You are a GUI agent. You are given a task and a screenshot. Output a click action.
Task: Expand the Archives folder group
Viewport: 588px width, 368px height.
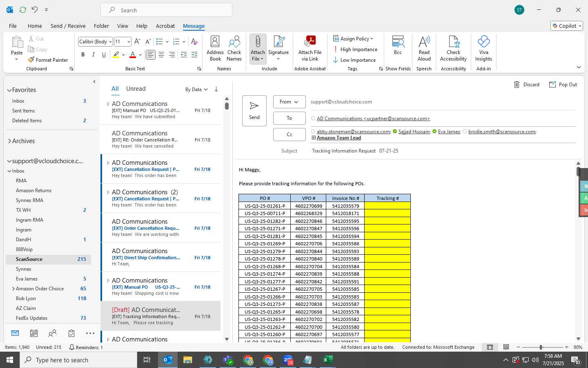pos(9,141)
